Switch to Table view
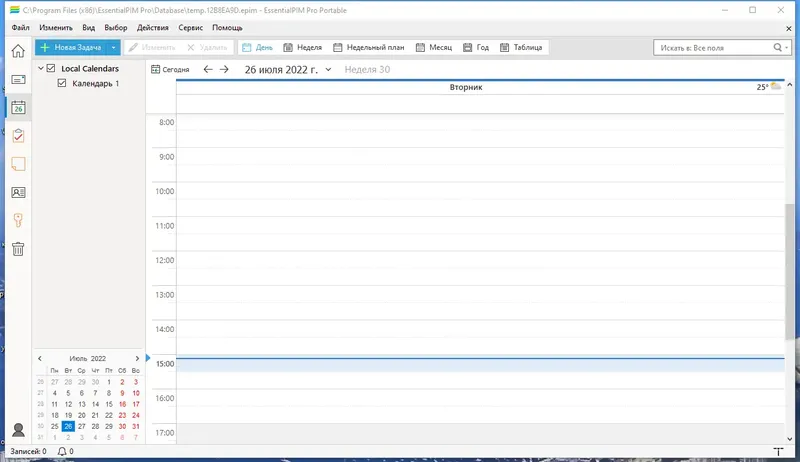Viewport: 800px width, 462px height. click(x=521, y=47)
